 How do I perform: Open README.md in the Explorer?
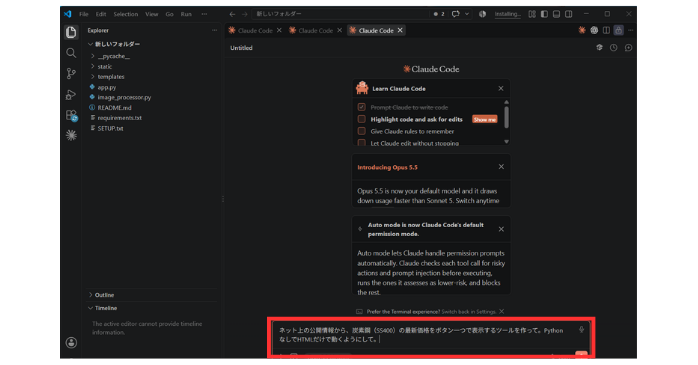[x=114, y=108]
